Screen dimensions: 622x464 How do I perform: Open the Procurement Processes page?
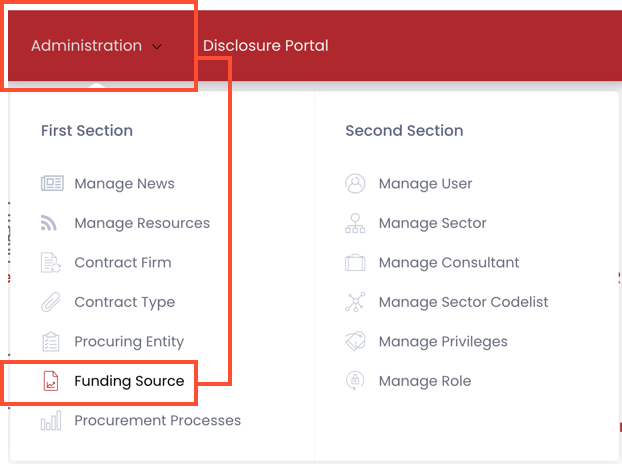point(157,421)
